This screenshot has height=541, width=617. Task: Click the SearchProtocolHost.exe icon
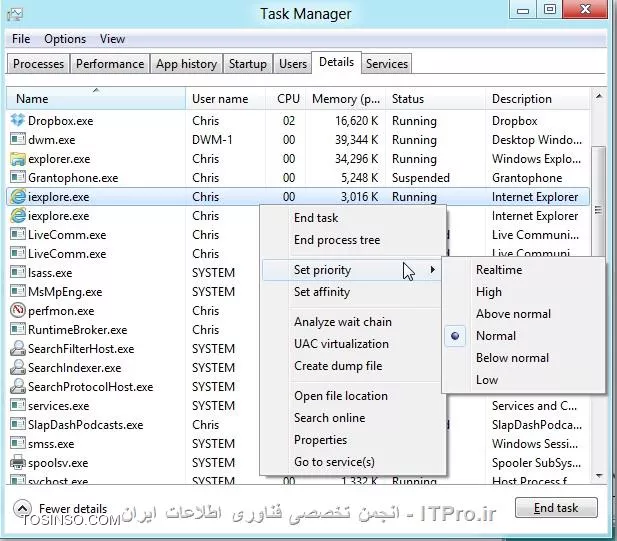[18, 386]
